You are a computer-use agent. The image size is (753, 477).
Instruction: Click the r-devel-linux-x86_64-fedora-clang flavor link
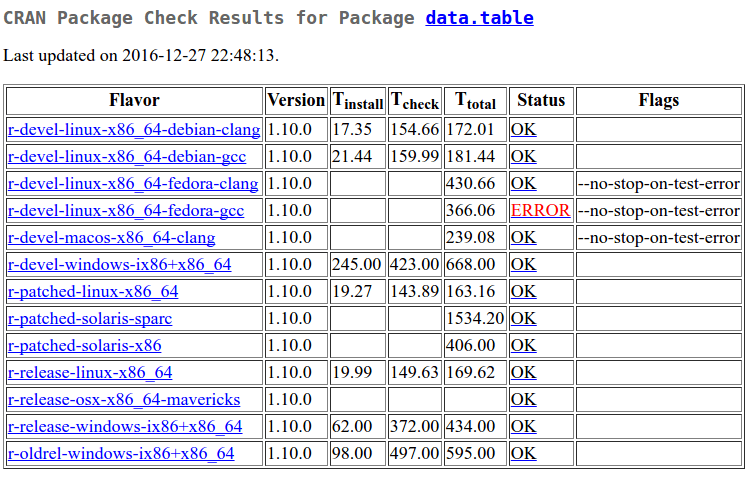[133, 184]
